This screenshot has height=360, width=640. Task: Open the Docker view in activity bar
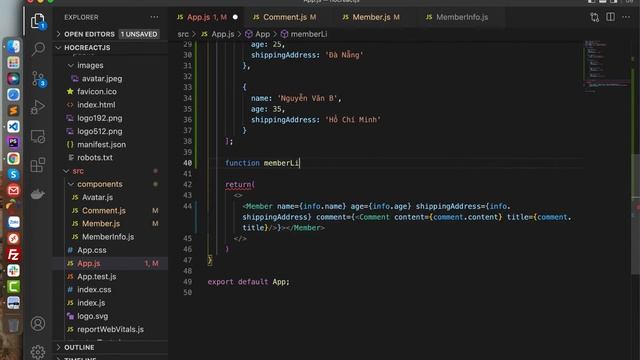tap(38, 194)
